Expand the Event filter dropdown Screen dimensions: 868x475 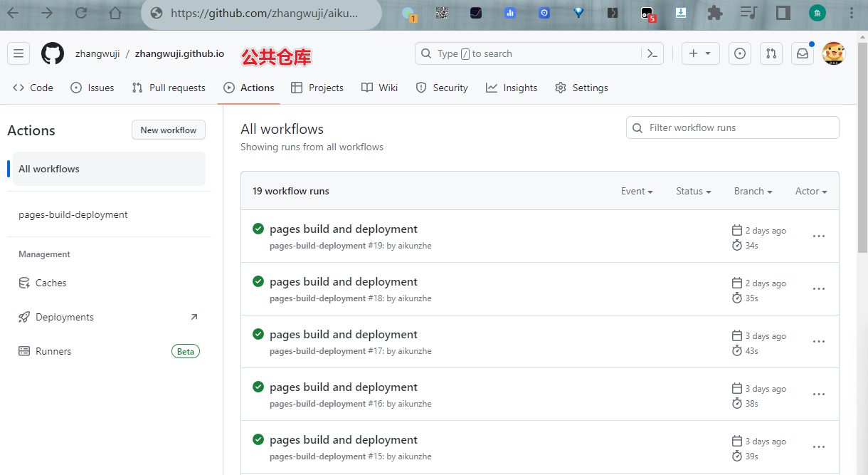[637, 191]
